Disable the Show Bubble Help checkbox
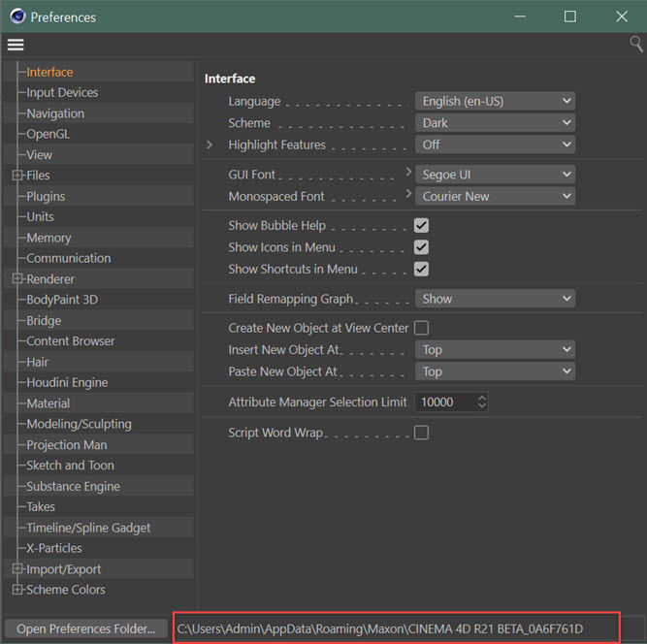This screenshot has width=647, height=644. click(421, 225)
